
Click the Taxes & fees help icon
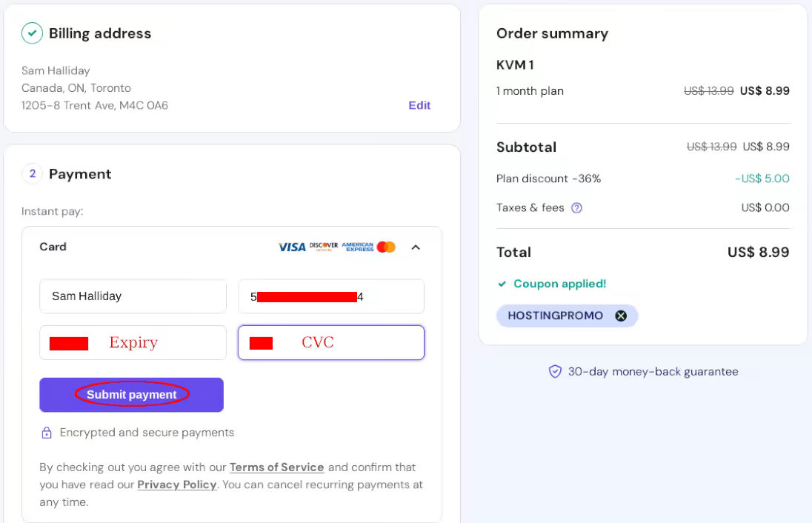point(576,208)
